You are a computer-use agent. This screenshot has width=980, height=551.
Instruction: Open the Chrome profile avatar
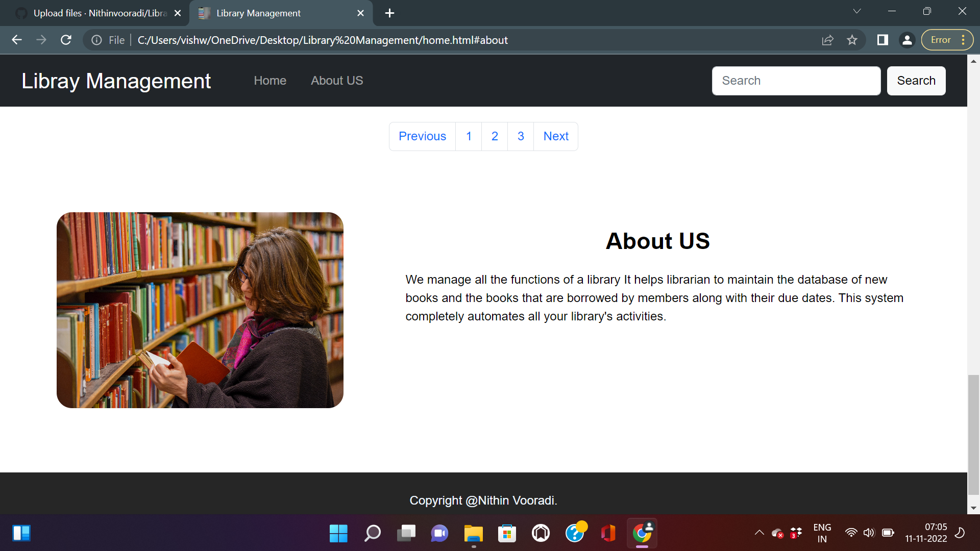point(907,40)
